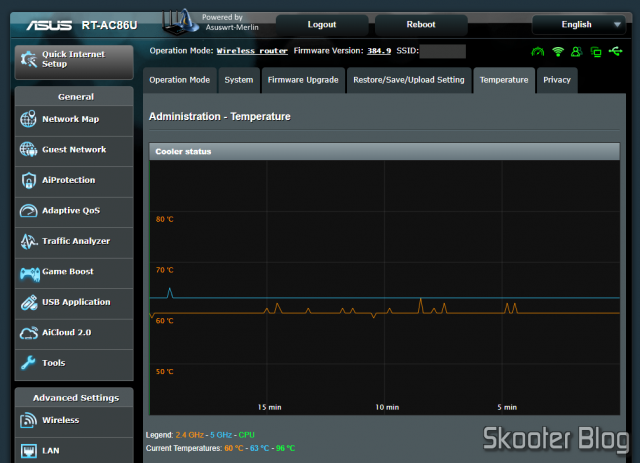Screen dimensions: 640x463
Task: Open USB Application menu item
Action: coord(74,303)
